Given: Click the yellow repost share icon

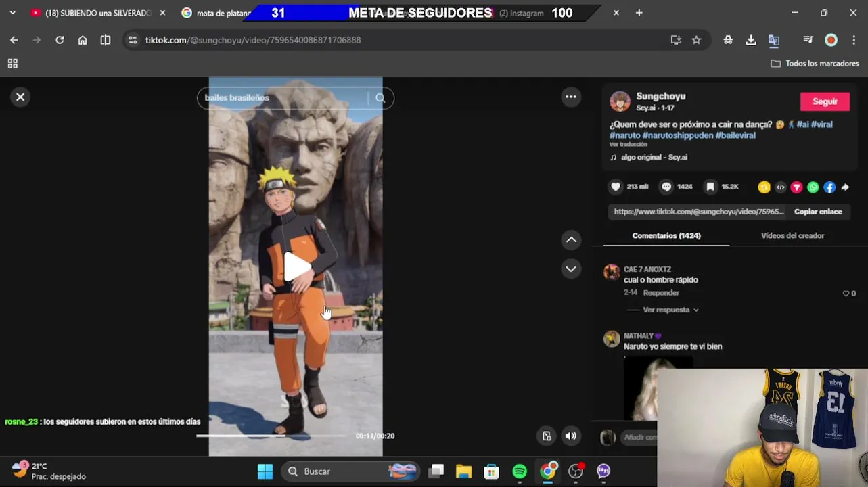Looking at the screenshot, I should pos(764,187).
